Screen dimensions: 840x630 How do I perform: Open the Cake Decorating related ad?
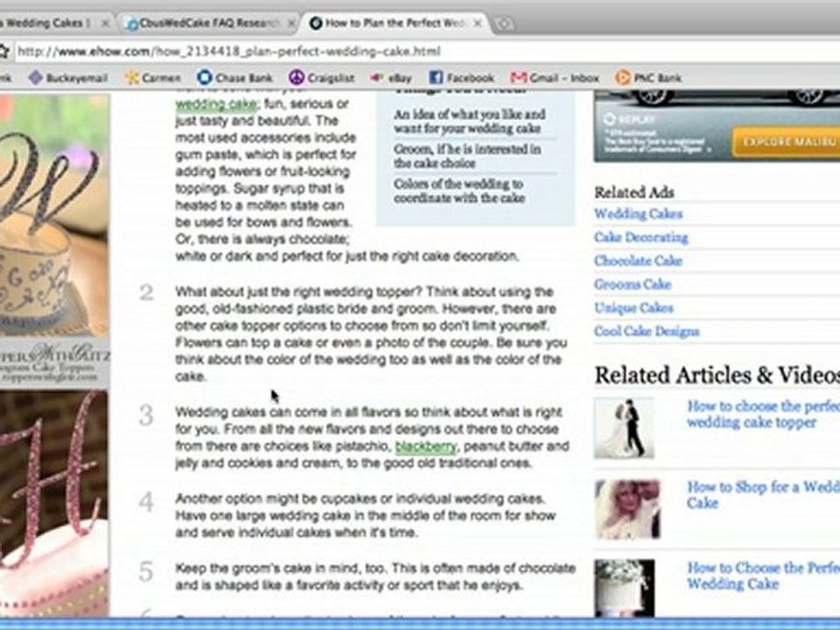coord(640,237)
